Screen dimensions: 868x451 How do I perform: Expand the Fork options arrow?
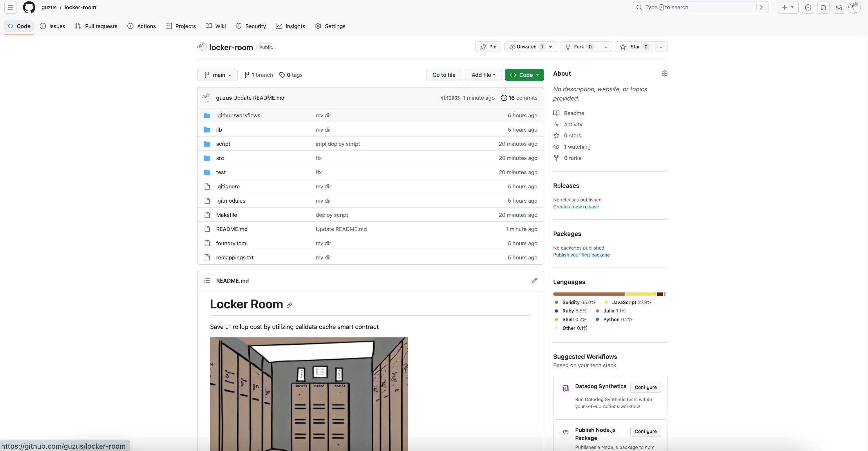pyautogui.click(x=605, y=47)
